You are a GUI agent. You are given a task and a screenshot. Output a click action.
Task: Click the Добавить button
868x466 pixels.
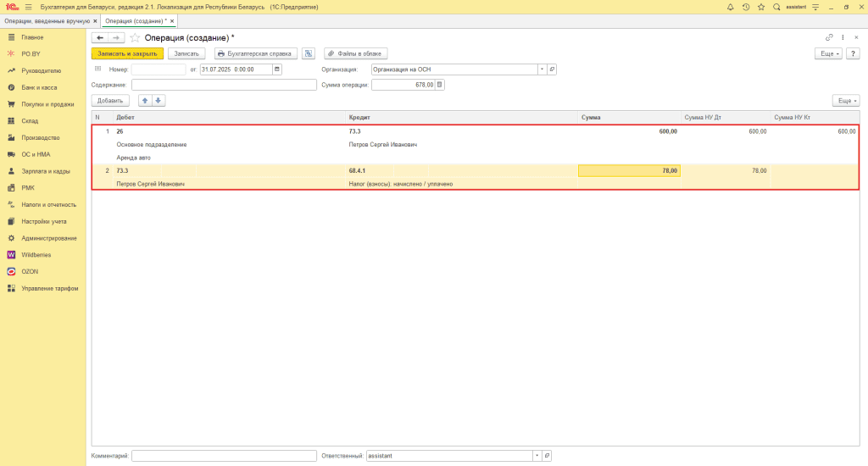click(110, 100)
